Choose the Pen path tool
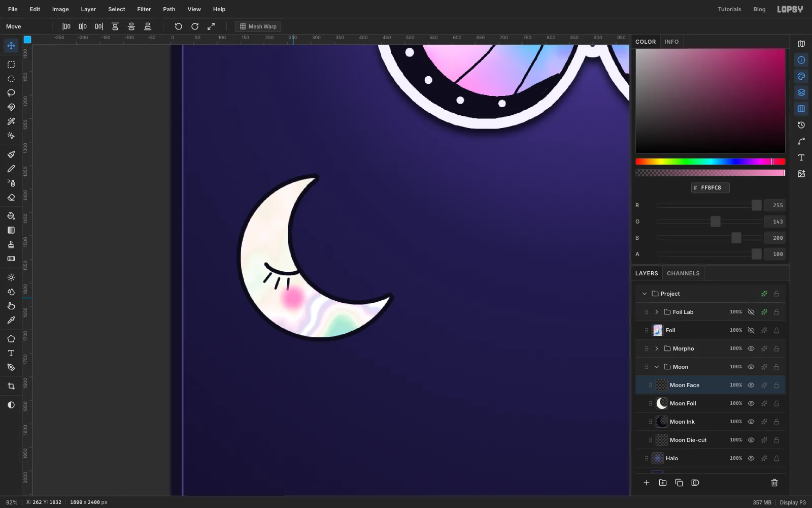The image size is (812, 508). click(11, 367)
